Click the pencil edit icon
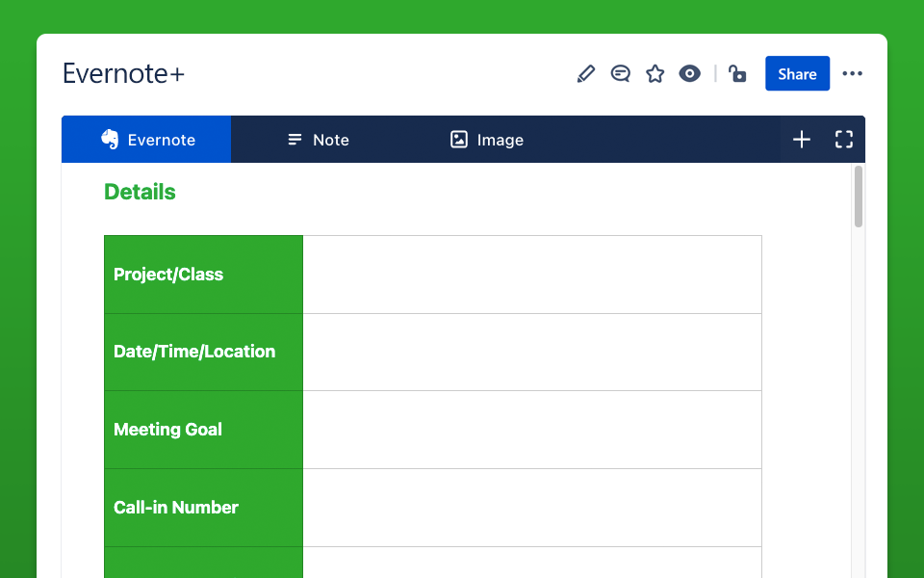Viewport: 924px width, 578px height. [x=586, y=74]
